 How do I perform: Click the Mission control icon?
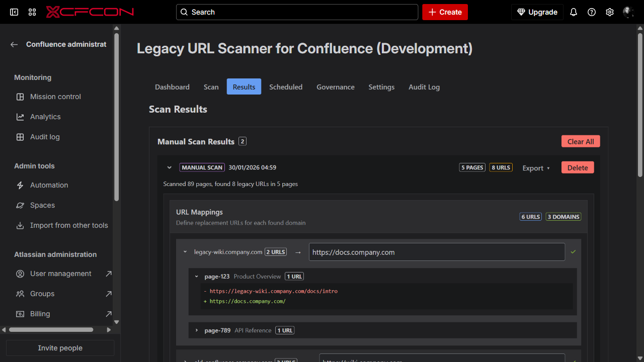[x=20, y=97]
